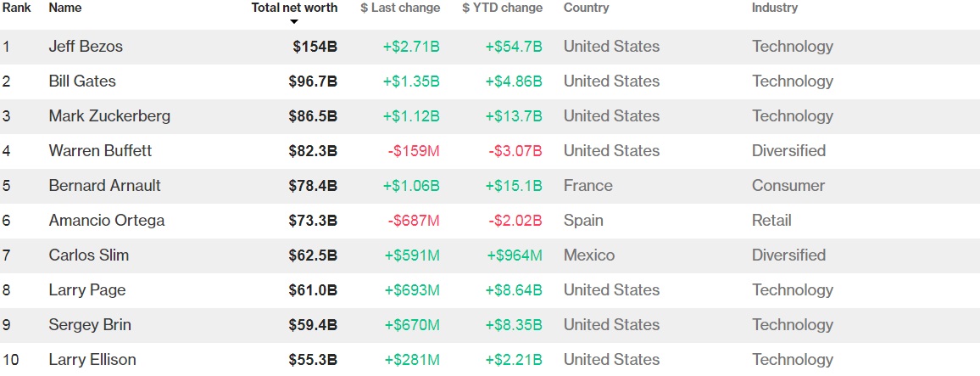
Task: Click Warren Buffett's -$159M last change
Action: (414, 151)
